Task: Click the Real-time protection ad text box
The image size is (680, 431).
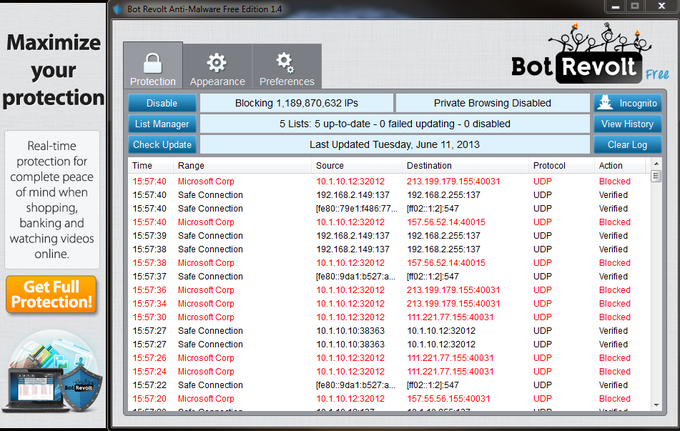Action: pos(52,199)
